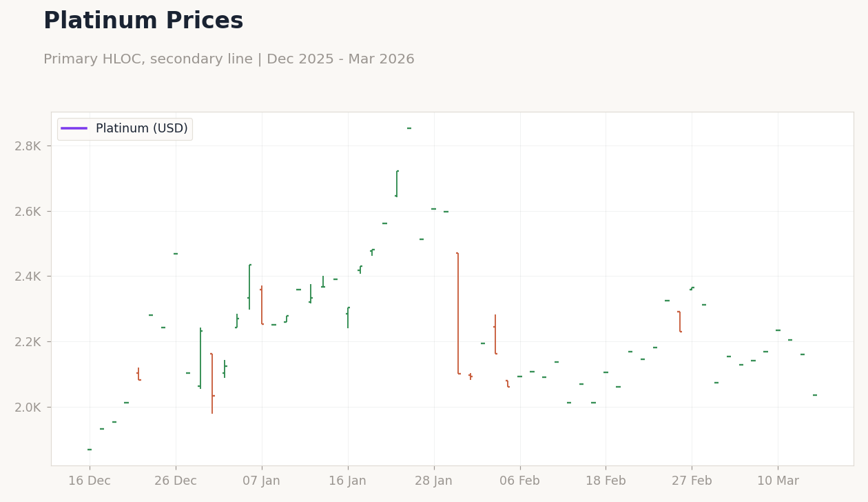Click the 18 Feb x-axis label

point(606,481)
